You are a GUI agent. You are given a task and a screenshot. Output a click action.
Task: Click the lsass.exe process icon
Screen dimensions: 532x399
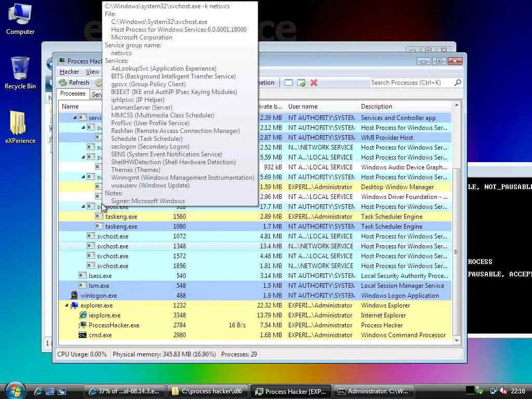coord(83,275)
